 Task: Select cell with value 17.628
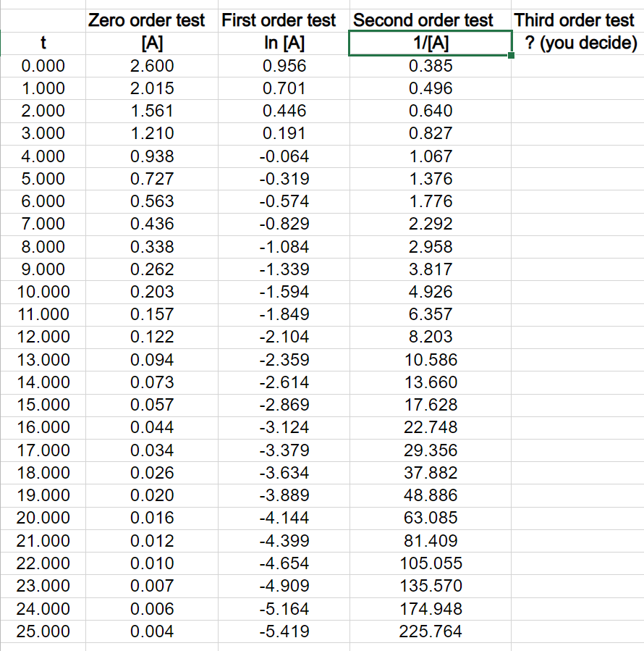pos(431,405)
